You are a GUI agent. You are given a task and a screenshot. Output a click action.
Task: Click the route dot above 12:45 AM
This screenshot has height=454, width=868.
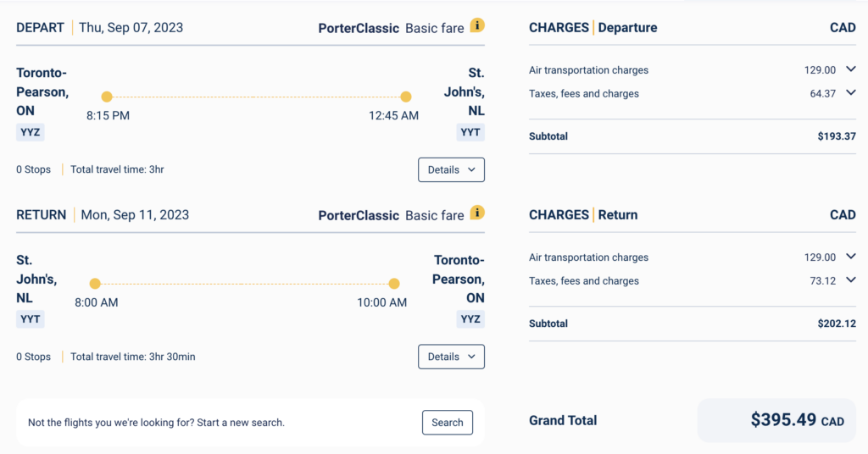[x=406, y=97]
